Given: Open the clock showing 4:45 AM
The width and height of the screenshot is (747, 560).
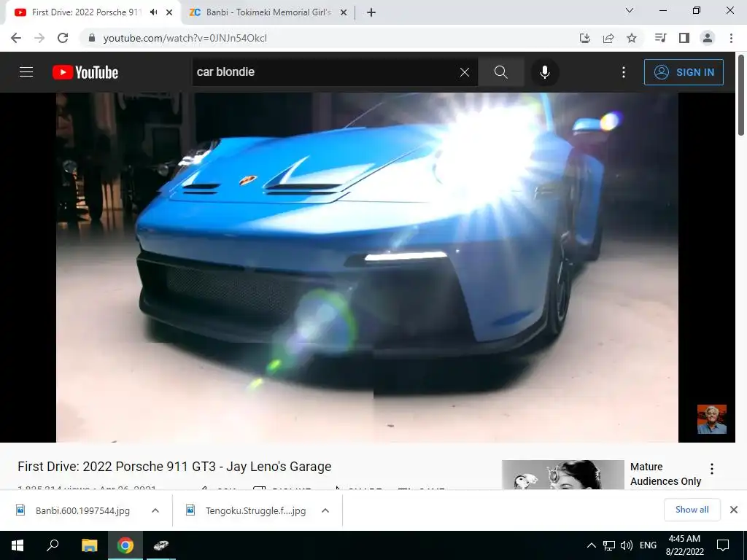Looking at the screenshot, I should click(684, 545).
